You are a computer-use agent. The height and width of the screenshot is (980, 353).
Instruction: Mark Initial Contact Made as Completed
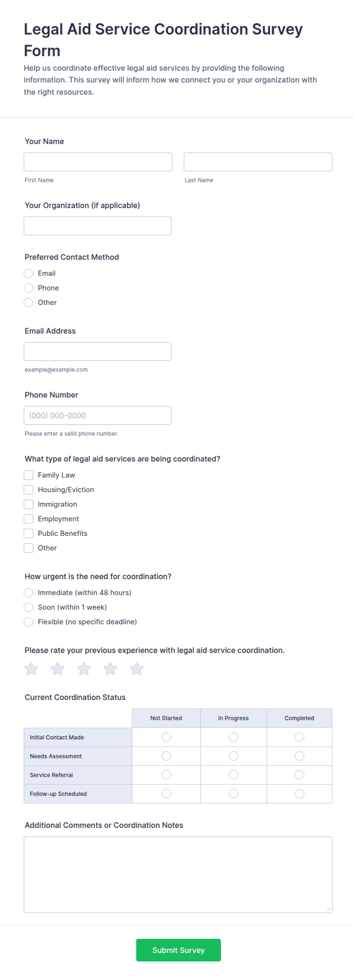pos(299,737)
